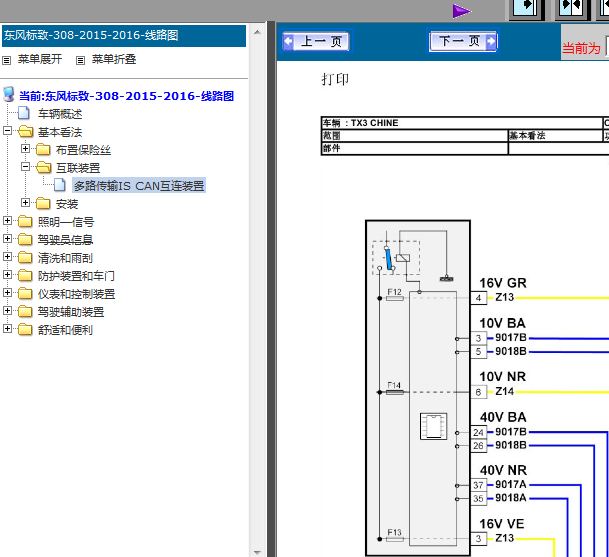Screen dimensions: 609x557
Task: Click the computer icon at tree root
Action: (9, 94)
